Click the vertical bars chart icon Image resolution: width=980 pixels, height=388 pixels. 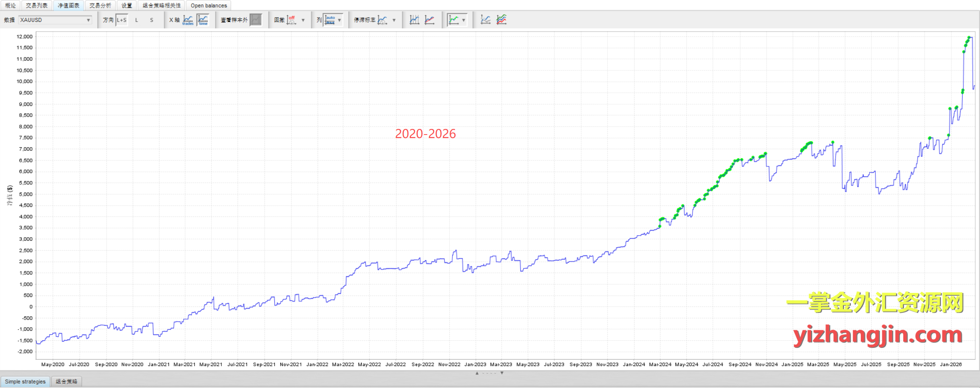tap(414, 20)
